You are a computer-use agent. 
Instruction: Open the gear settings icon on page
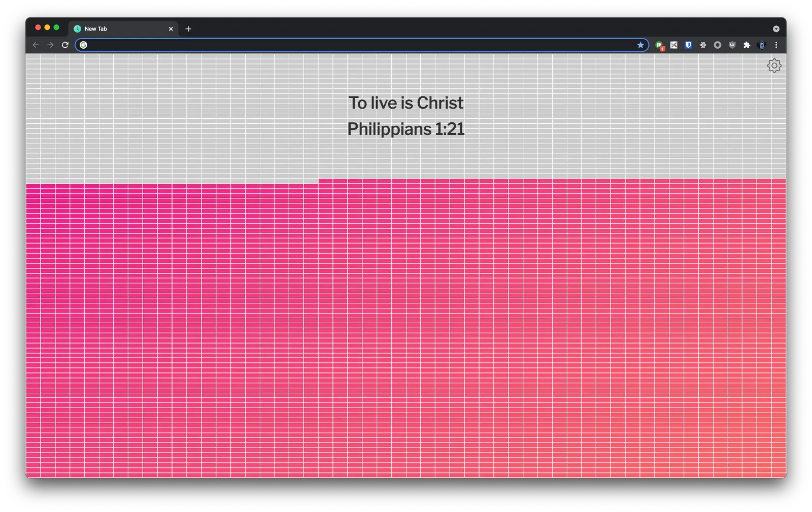[774, 65]
